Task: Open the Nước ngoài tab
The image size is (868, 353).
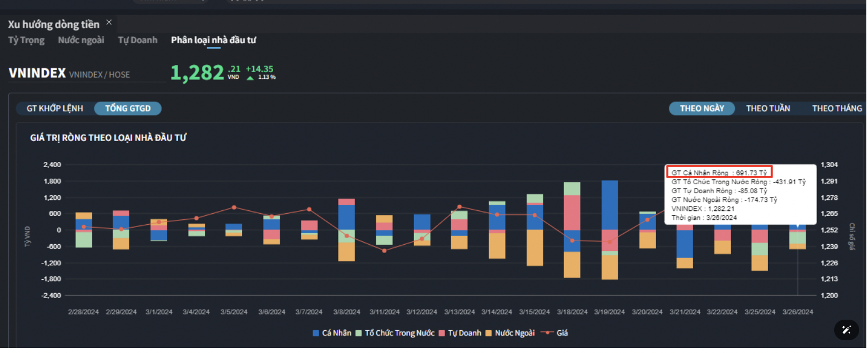Action: pyautogui.click(x=81, y=40)
